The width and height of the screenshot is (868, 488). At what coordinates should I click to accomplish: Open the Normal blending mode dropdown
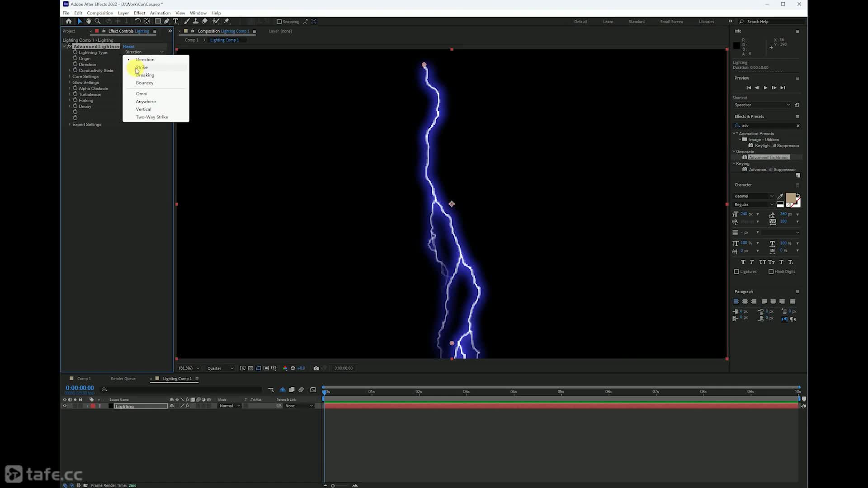[x=230, y=406]
